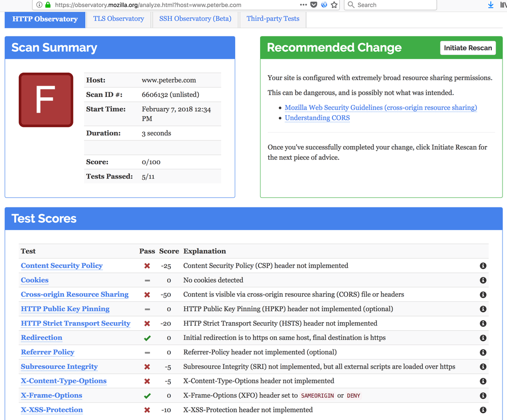Click info icon for Cross-origin Resource Sharing row
This screenshot has height=420, width=507.
pos(483,295)
